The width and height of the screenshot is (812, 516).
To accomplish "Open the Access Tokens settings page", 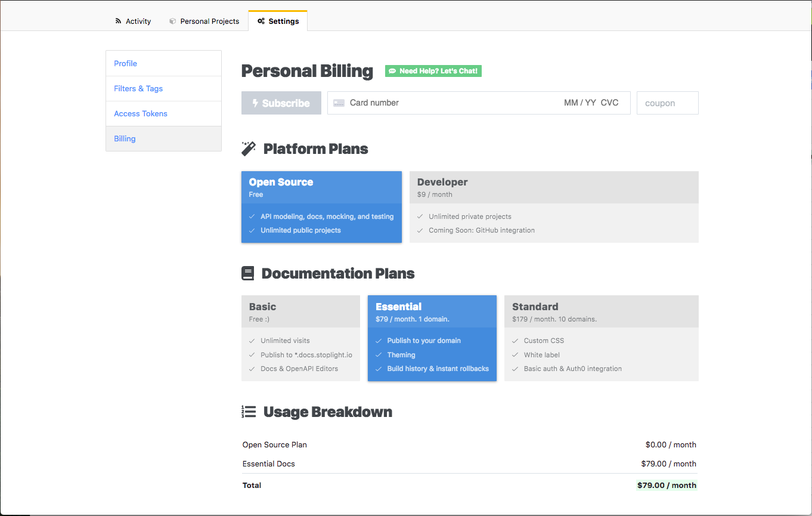I will 141,114.
